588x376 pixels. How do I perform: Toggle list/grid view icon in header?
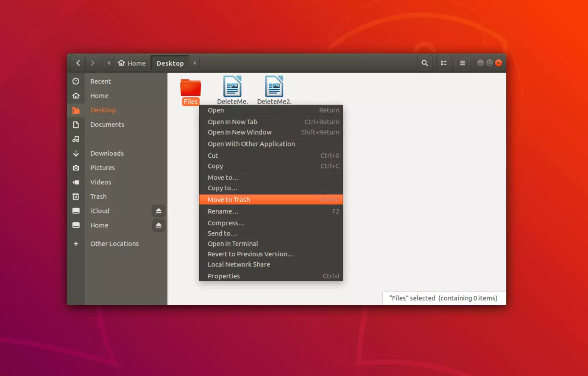tap(443, 63)
